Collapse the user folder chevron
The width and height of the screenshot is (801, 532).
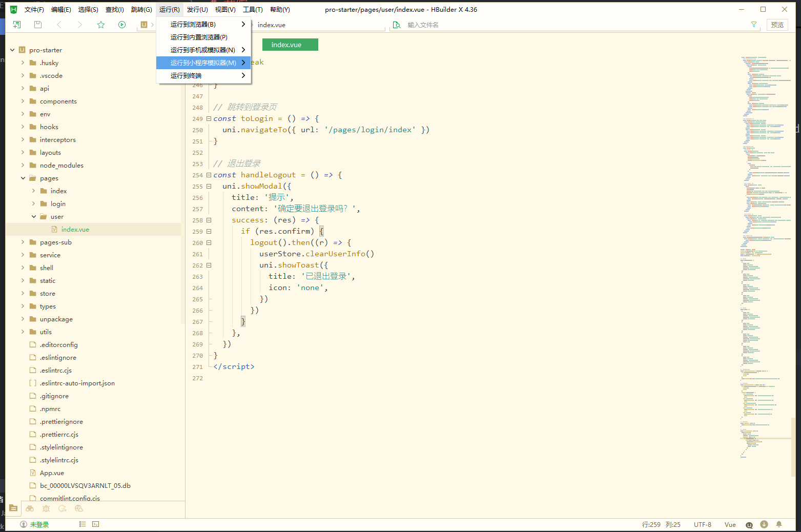click(33, 217)
